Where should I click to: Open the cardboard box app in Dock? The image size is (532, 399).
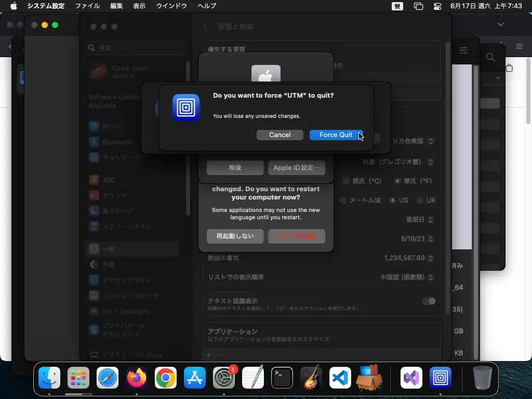369,378
